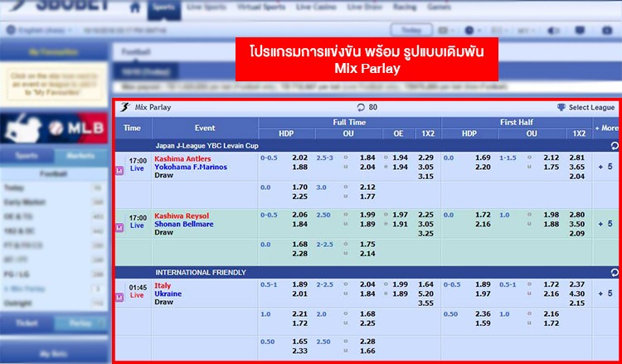622x364 pixels.
Task: Click the Today button in top bar
Action: click(x=411, y=30)
